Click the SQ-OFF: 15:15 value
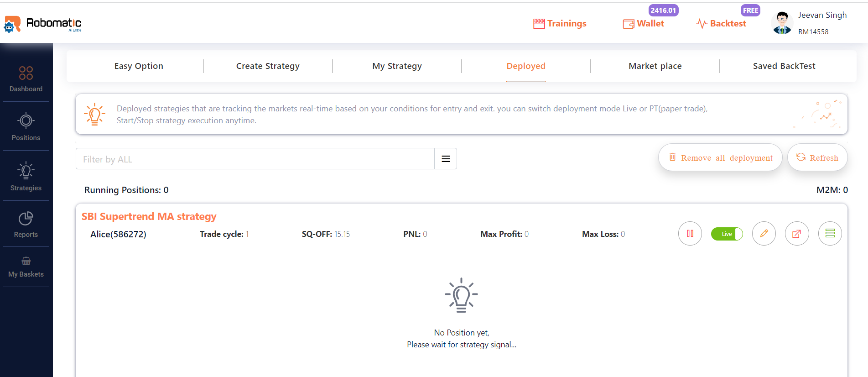The width and height of the screenshot is (868, 377). pos(326,234)
